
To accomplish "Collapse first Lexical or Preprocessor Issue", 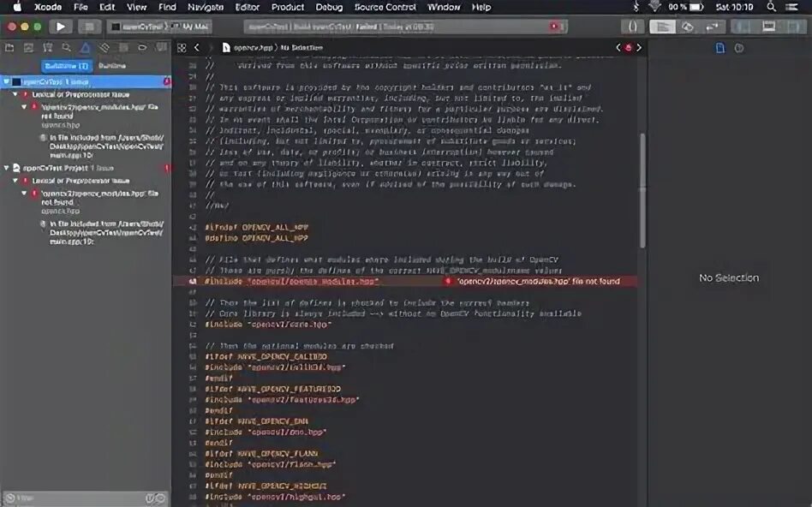I will tap(15, 94).
